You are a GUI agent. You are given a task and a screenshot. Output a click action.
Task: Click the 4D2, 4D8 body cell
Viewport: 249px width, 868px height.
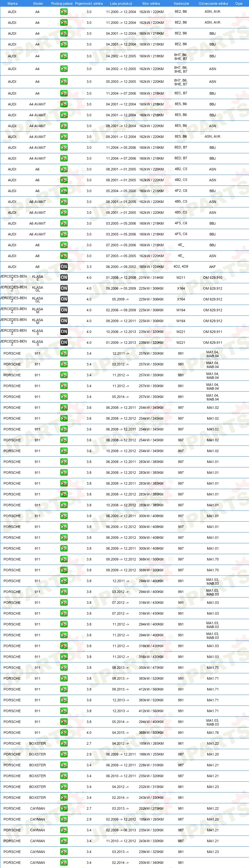(181, 266)
